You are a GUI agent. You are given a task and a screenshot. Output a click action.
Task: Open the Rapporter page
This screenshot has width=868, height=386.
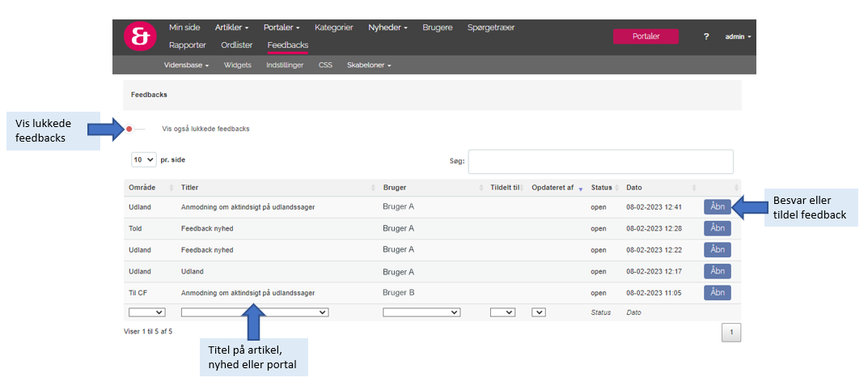click(x=188, y=45)
